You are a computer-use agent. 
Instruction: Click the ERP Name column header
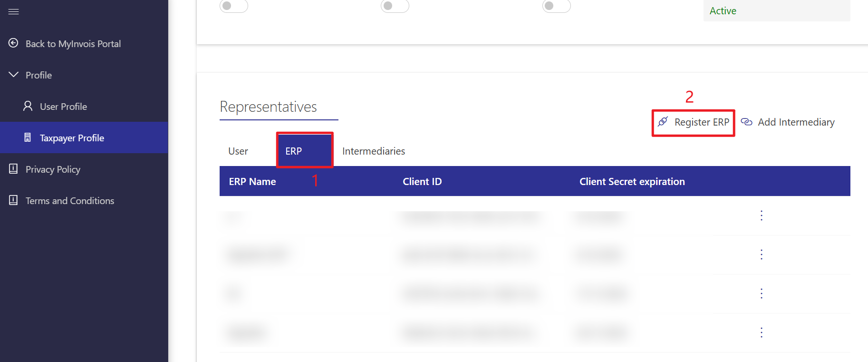252,182
